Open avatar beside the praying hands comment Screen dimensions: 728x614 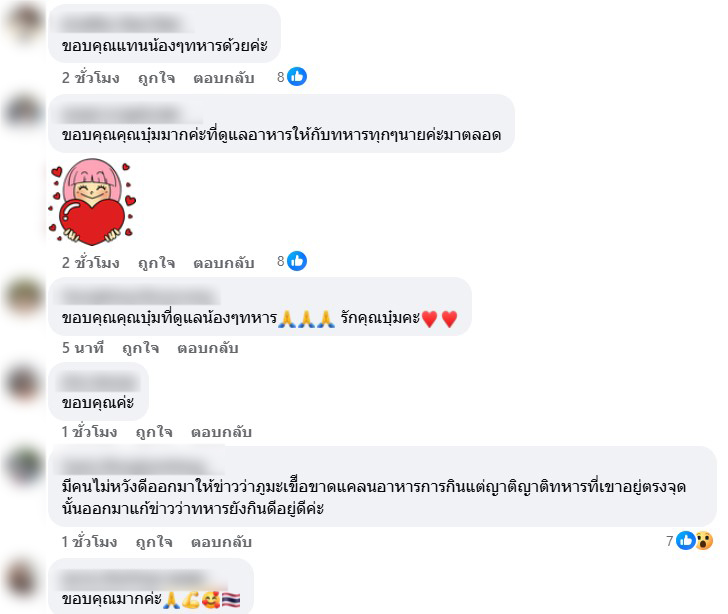24,295
